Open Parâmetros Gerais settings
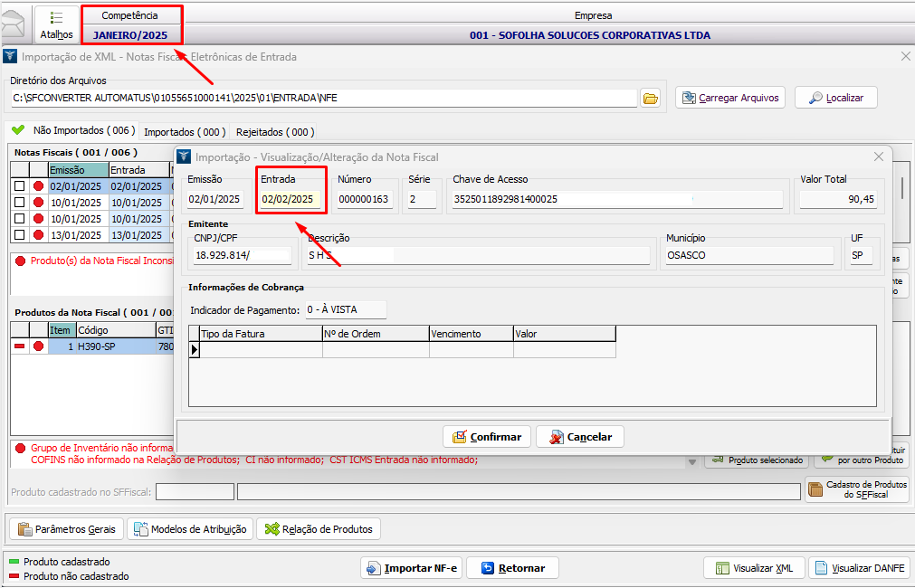This screenshot has width=915, height=588. 65,529
